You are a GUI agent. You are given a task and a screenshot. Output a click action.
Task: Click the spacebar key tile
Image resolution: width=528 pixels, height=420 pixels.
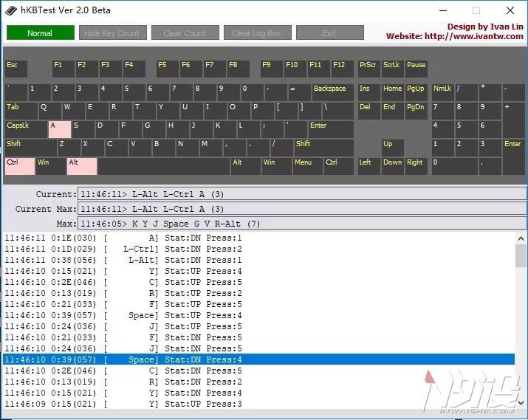coord(164,166)
